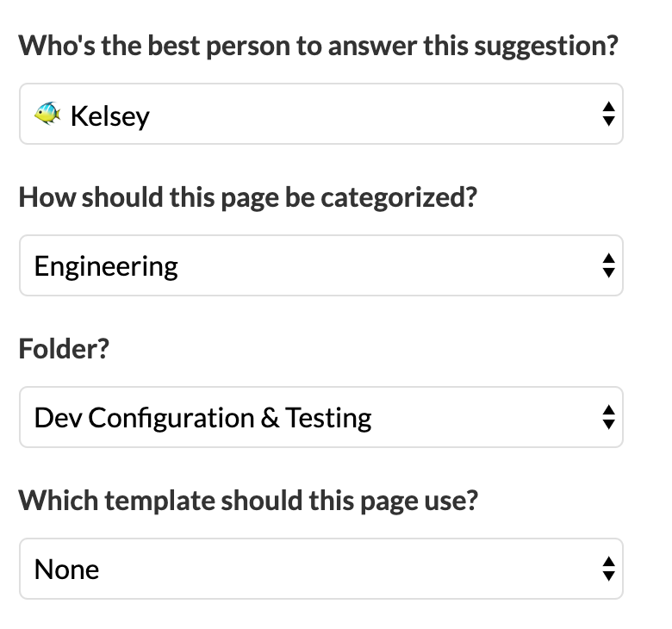Open the best person dropdown showing Kelsey
The width and height of the screenshot is (672, 629).
pos(320,114)
